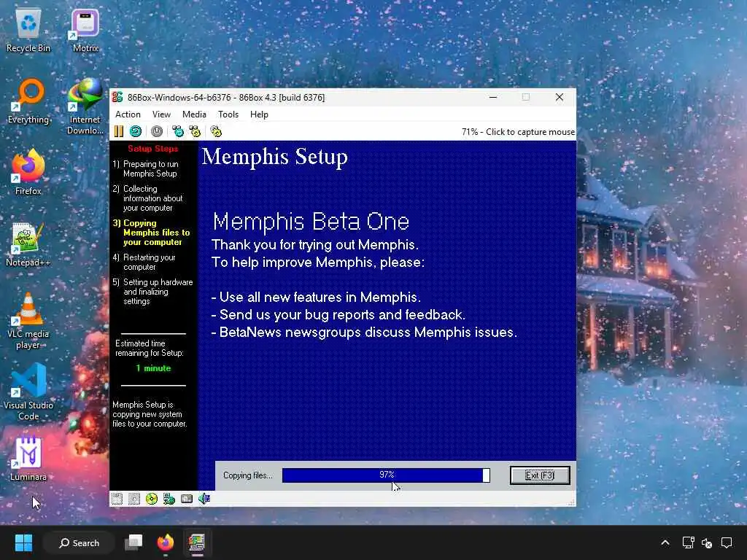747x560 pixels.
Task: Open the View menu
Action: pos(161,114)
